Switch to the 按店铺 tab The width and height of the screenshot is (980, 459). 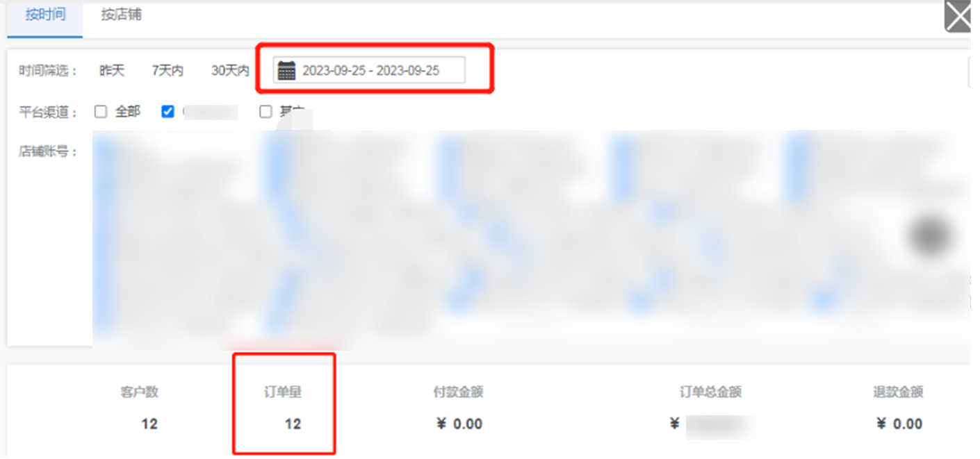[x=121, y=15]
